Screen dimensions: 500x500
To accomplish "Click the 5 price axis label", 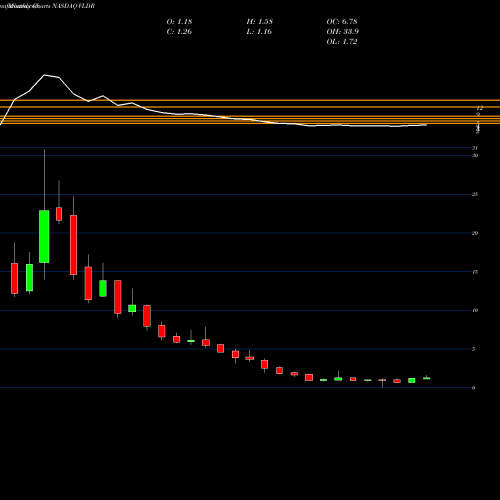I will (473, 349).
